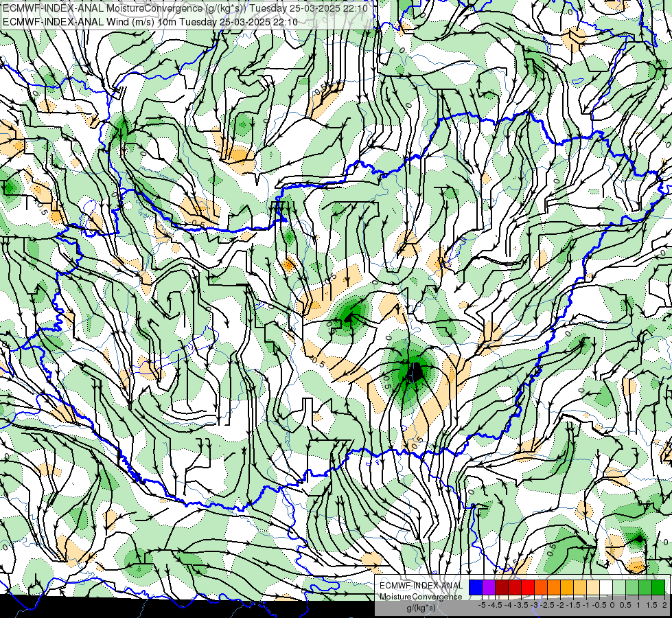Screen dimensions: 672x618
Task: Click the MoistureConvergence title line at top
Action: coord(185,8)
